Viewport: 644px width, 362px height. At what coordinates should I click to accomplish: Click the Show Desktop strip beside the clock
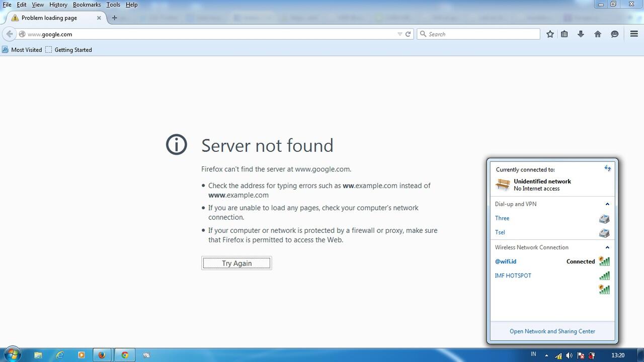point(640,355)
